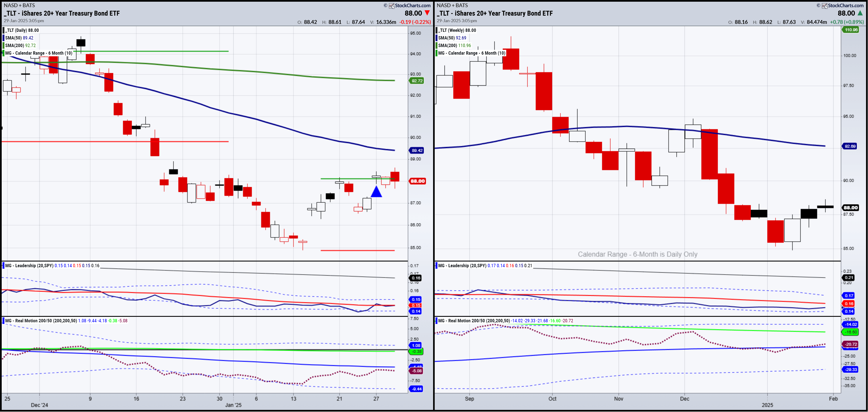Viewport: 868px width, 412px height.
Task: Click the weekly high value 'H: 88.62'
Action: 762,22
